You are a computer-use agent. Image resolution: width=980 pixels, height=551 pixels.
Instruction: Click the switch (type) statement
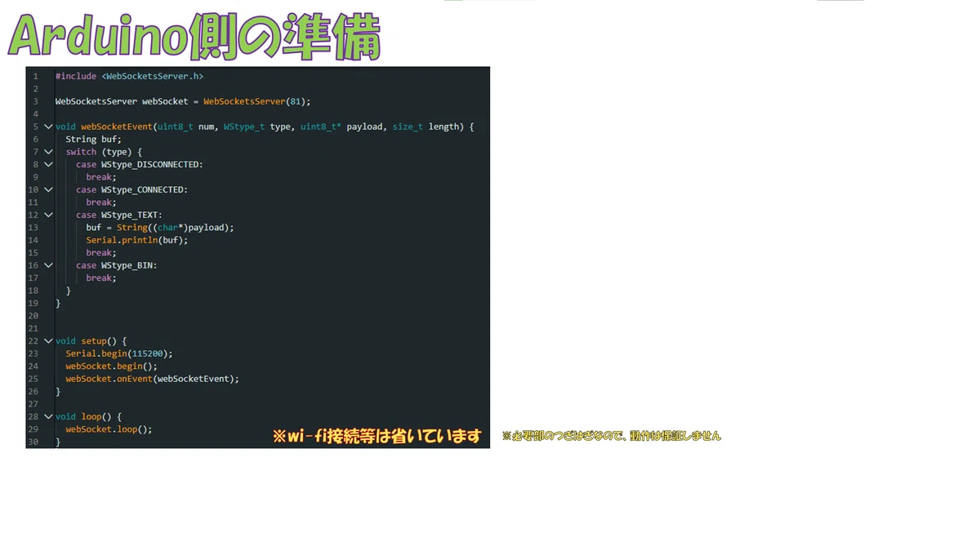click(x=104, y=152)
